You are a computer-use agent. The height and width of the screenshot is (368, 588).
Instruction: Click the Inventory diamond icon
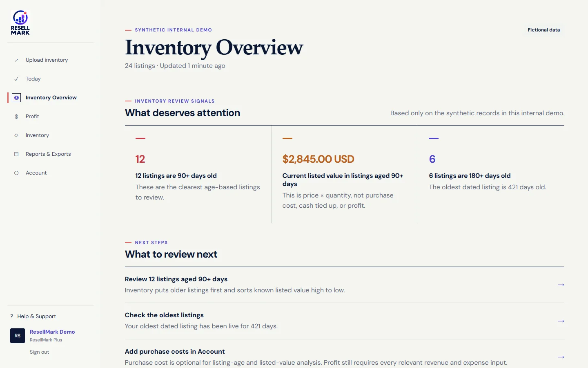16,135
